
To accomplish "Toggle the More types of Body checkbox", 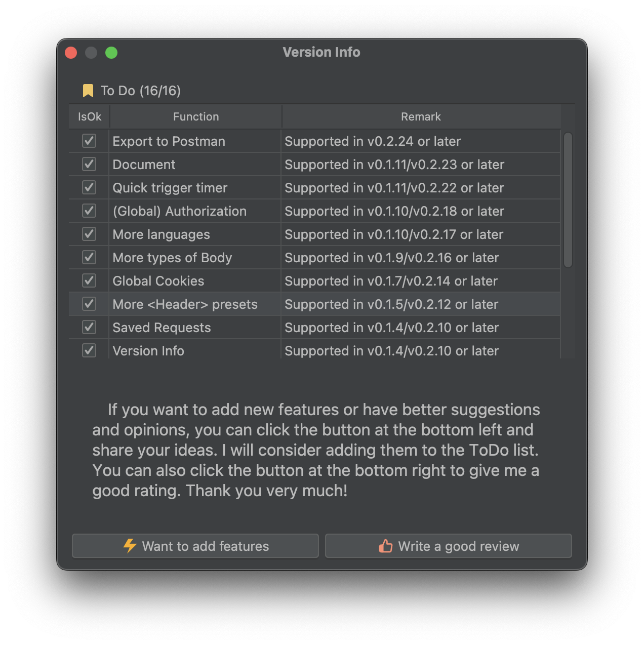I will [89, 257].
